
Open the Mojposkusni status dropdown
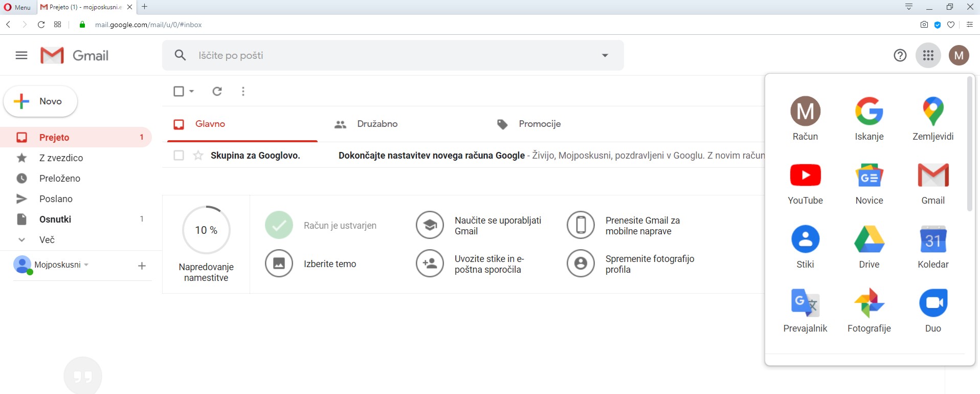86,265
